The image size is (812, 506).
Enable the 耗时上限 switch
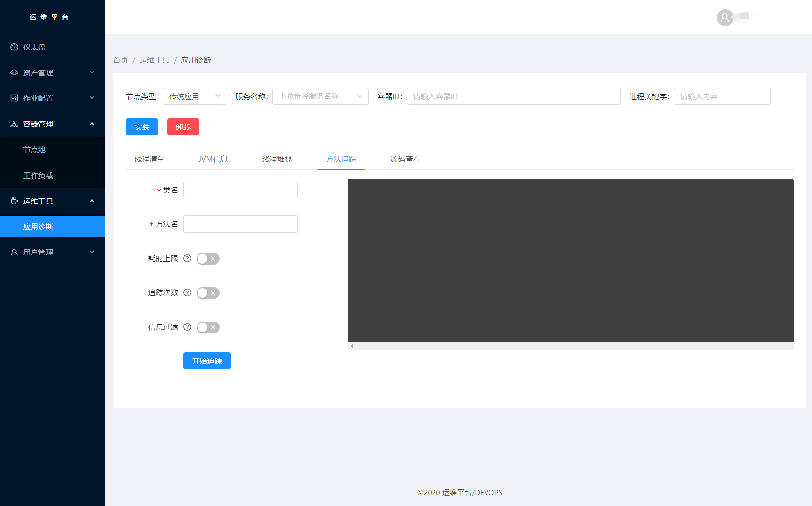(208, 259)
